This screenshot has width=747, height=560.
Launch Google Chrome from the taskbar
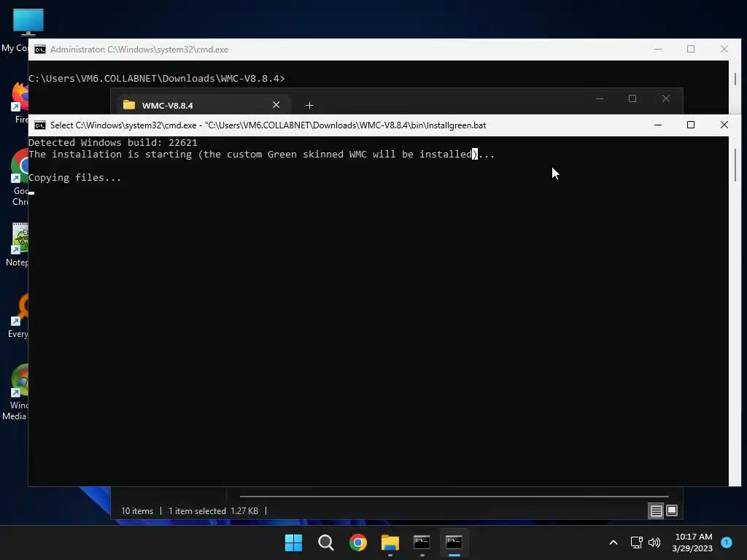[x=357, y=542]
